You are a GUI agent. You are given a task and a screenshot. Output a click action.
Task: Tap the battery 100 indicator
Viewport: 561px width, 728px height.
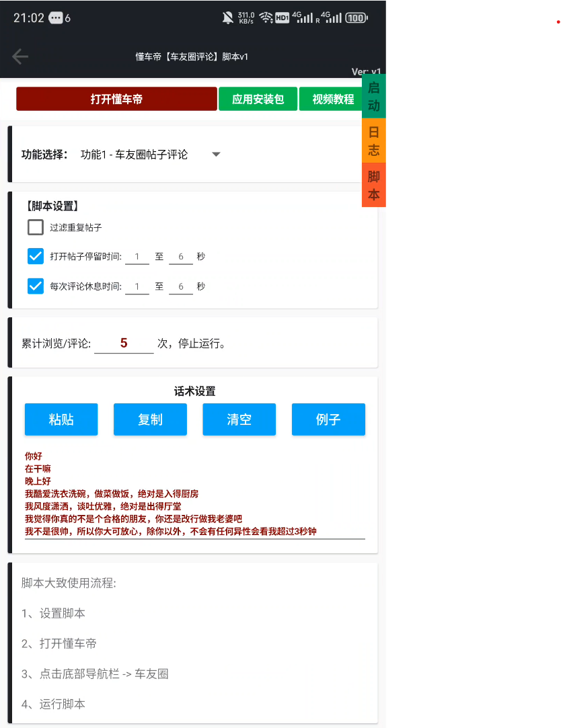(357, 18)
